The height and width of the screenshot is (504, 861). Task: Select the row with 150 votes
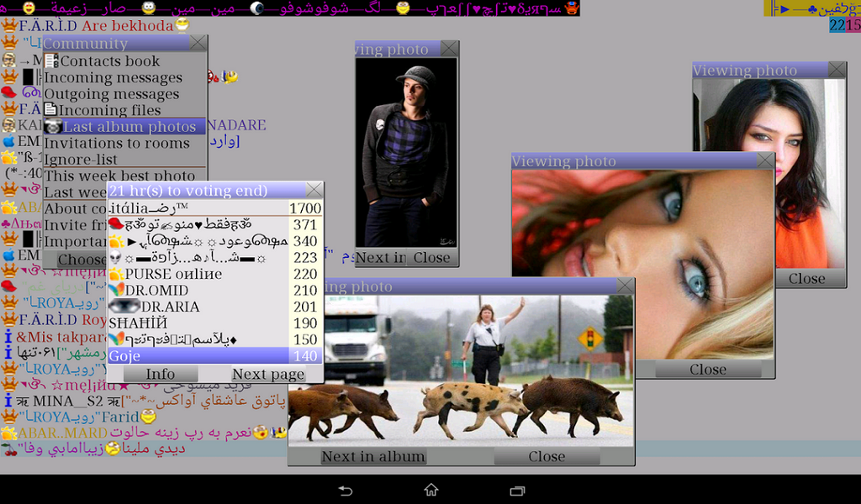point(214,339)
